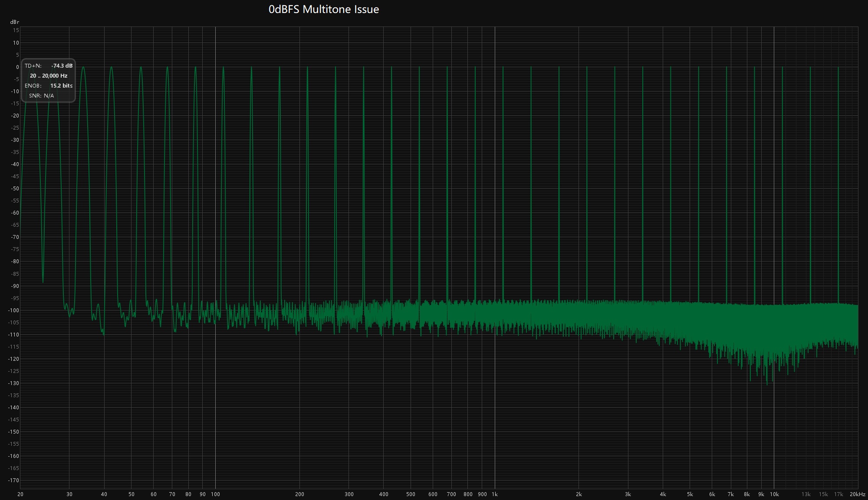Image resolution: width=868 pixels, height=500 pixels.
Task: Click the 500 Hz frequency axis label
Action: click(x=411, y=494)
